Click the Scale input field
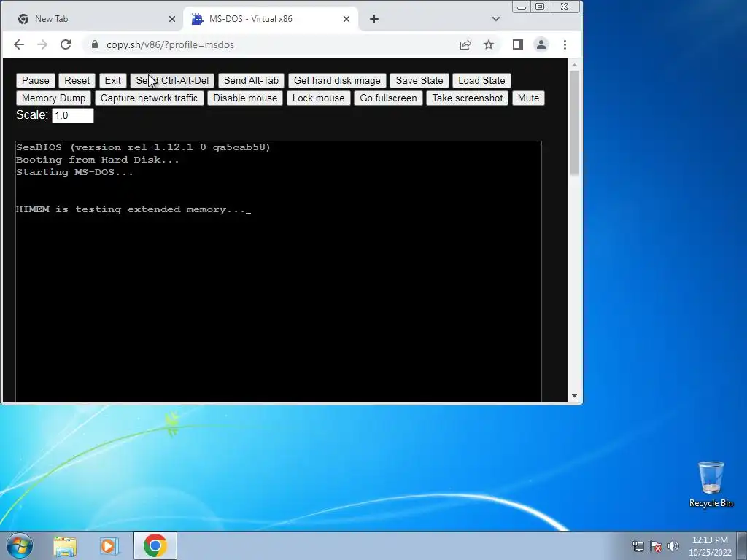Image resolution: width=747 pixels, height=560 pixels. click(x=73, y=115)
